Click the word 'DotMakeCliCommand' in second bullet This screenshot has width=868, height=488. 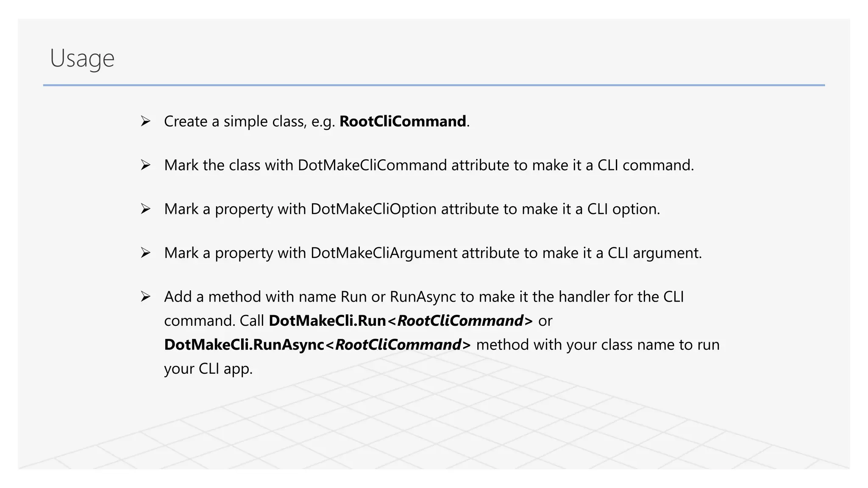click(x=372, y=165)
